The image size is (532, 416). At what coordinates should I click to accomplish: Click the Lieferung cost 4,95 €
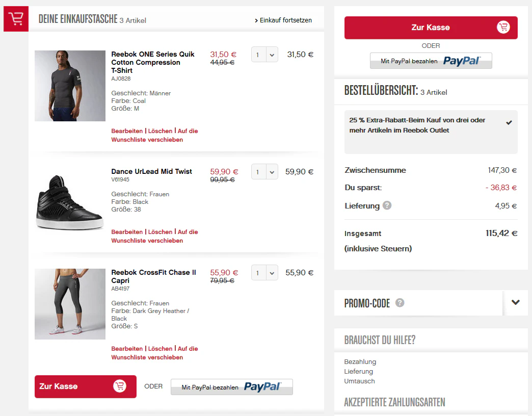(506, 206)
